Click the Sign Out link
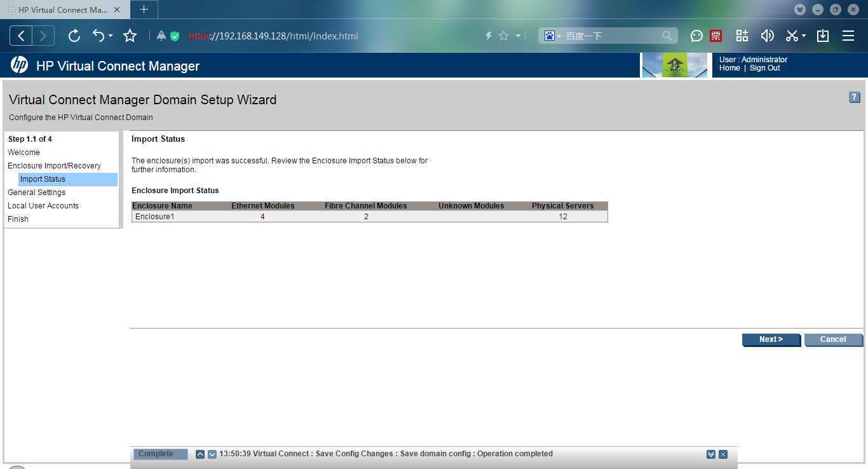868x469 pixels. (765, 68)
